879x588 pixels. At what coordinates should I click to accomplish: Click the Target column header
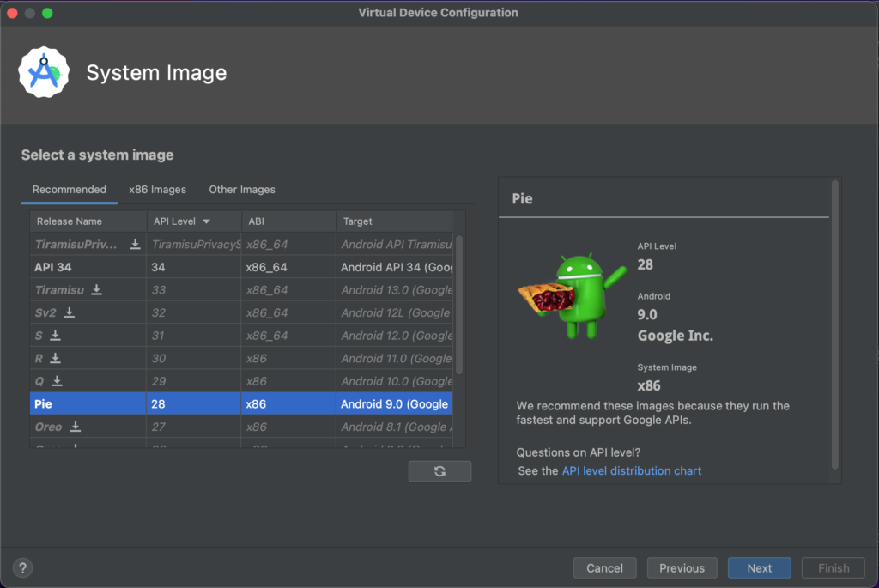tap(395, 221)
